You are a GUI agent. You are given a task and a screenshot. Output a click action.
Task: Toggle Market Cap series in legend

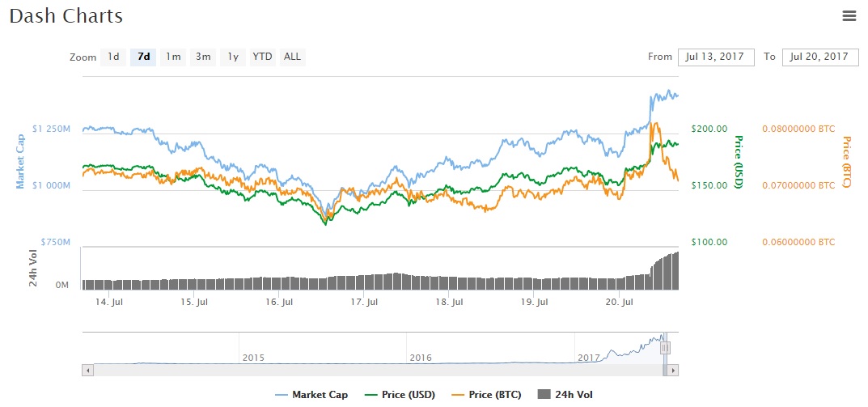point(311,395)
